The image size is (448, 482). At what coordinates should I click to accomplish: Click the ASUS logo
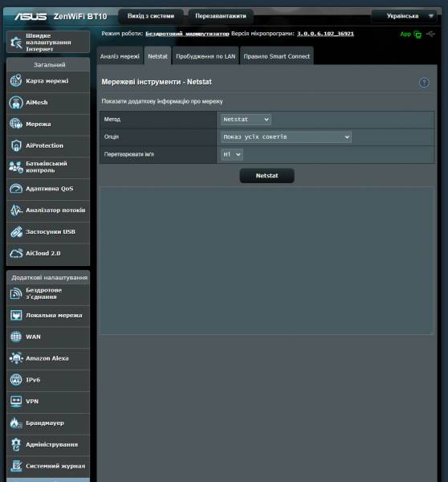[x=31, y=16]
